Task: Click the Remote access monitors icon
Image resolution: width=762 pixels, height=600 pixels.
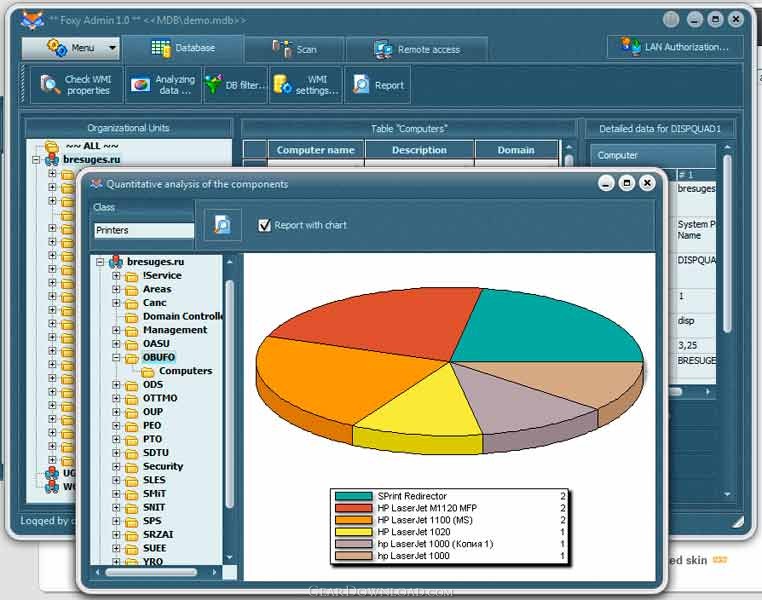Action: click(383, 50)
